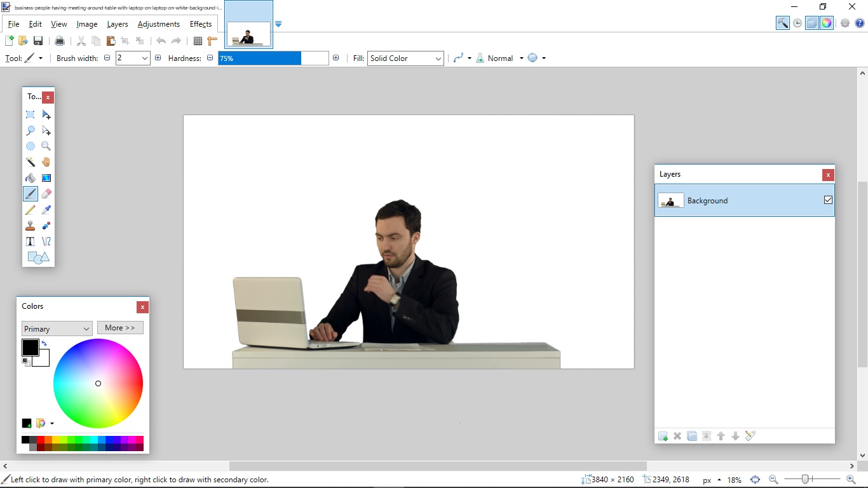Viewport: 868px width, 488px height.
Task: Select the Text tool
Action: pyautogui.click(x=30, y=241)
